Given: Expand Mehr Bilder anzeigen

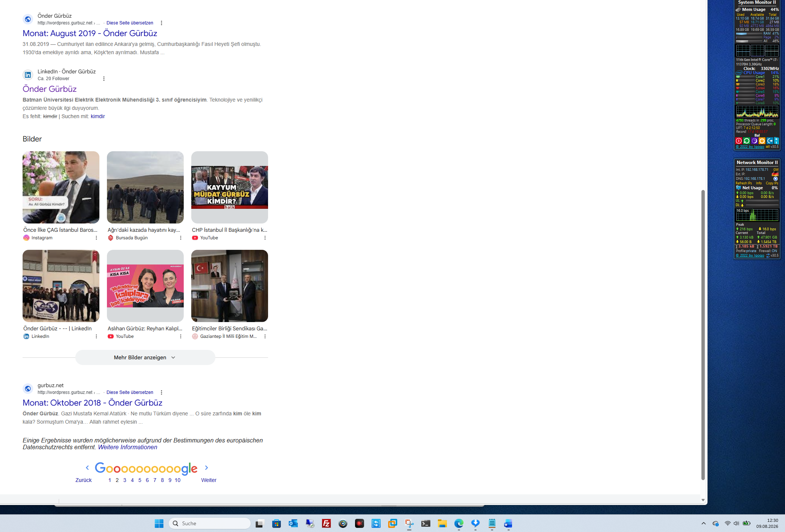Looking at the screenshot, I should (145, 357).
